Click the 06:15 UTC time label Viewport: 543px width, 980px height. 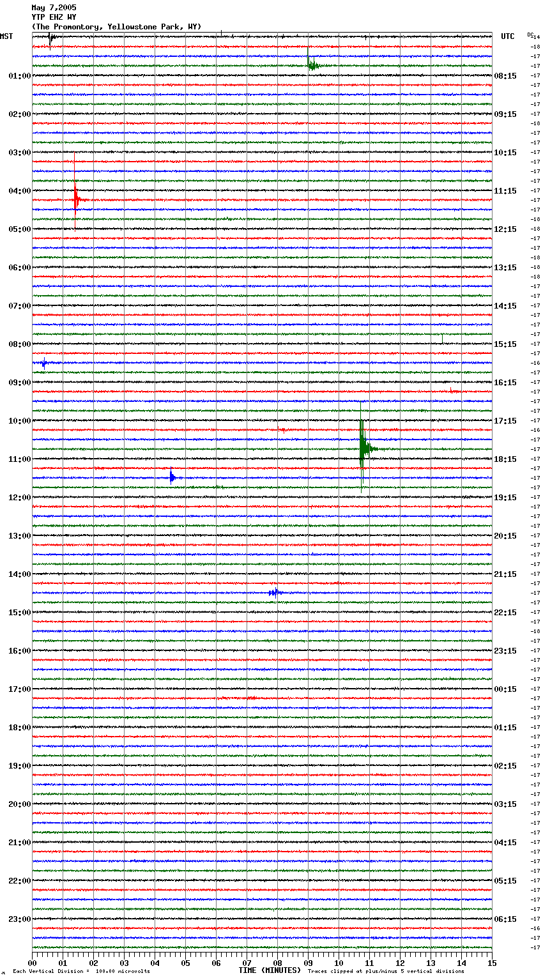[505, 919]
